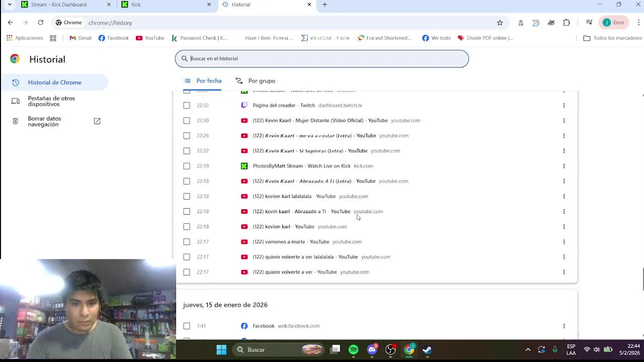644x362 pixels.
Task: Tick checkbox for Kevin Kaarl - Abrazado A Ti (Letra)
Action: (x=187, y=181)
